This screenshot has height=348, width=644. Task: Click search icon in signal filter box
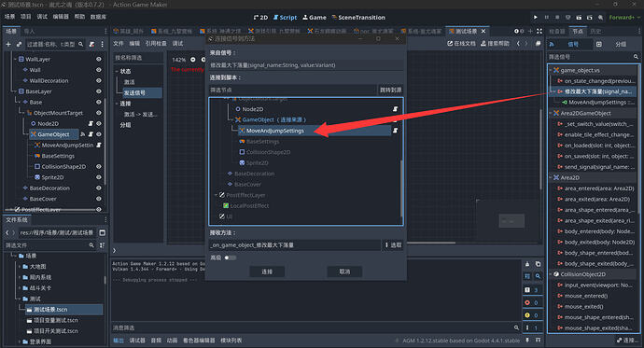coord(636,57)
